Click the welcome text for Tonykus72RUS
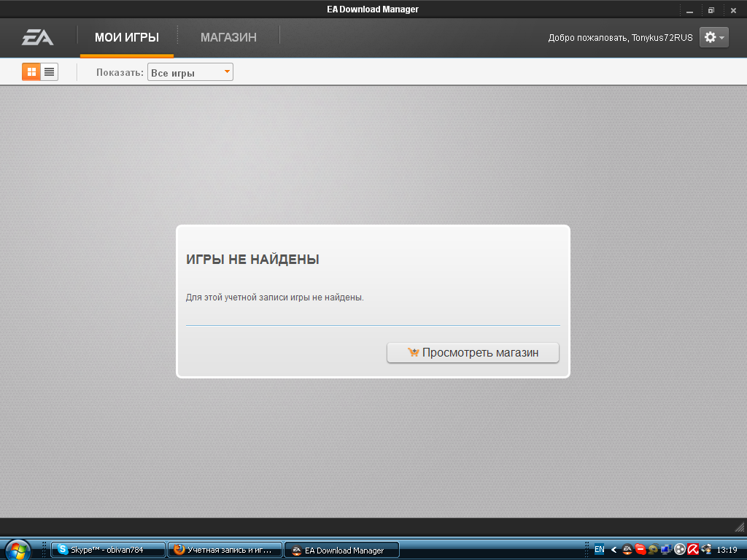The height and width of the screenshot is (560, 747). coord(620,38)
